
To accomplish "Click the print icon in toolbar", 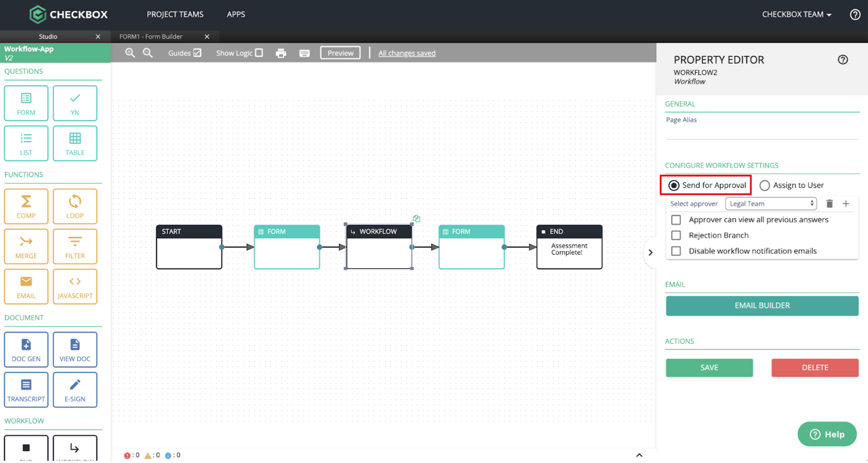I will point(281,53).
